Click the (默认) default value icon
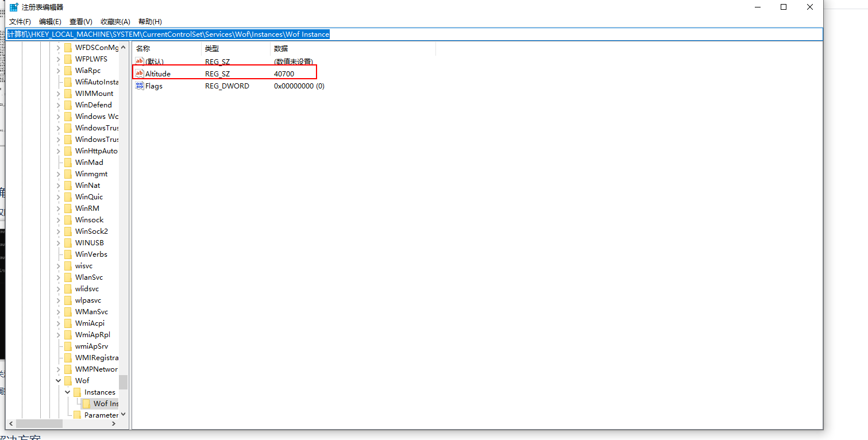The height and width of the screenshot is (440, 868). coord(139,61)
